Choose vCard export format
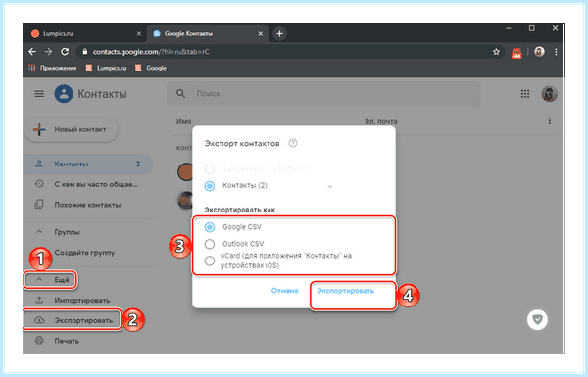588x377 pixels. point(210,260)
